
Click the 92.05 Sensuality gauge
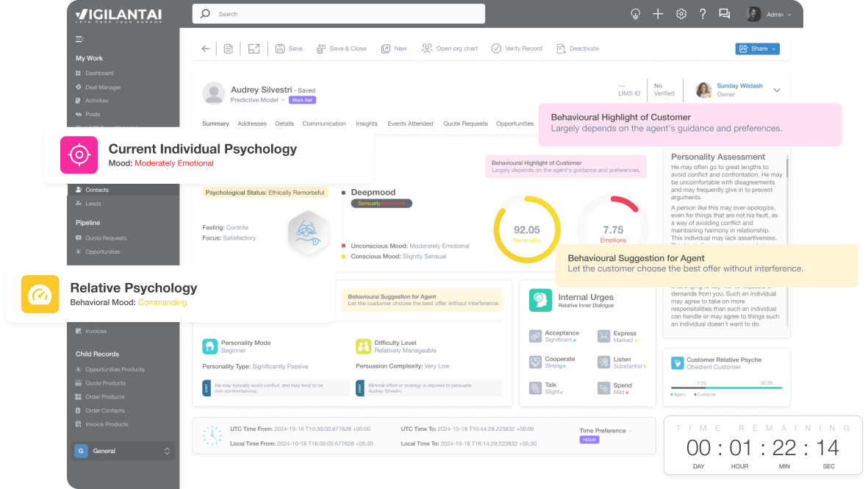[x=526, y=229]
